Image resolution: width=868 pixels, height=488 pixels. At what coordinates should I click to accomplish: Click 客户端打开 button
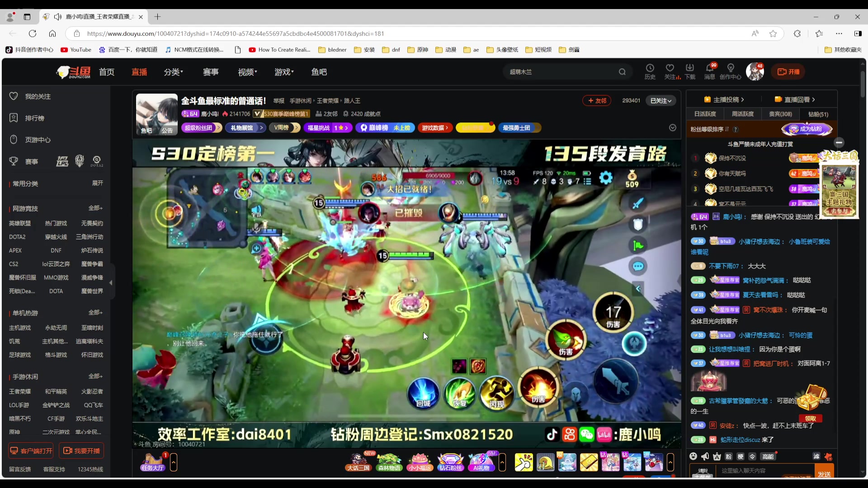click(31, 450)
